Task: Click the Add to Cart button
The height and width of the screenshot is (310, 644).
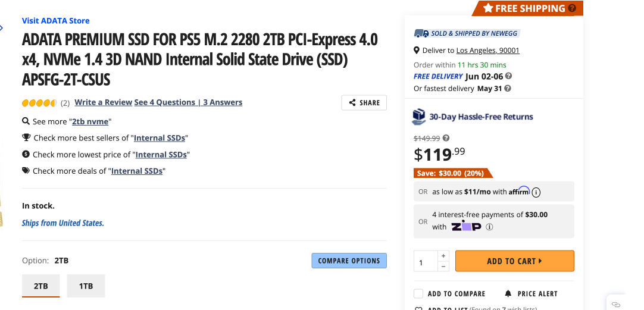Action: point(514,261)
